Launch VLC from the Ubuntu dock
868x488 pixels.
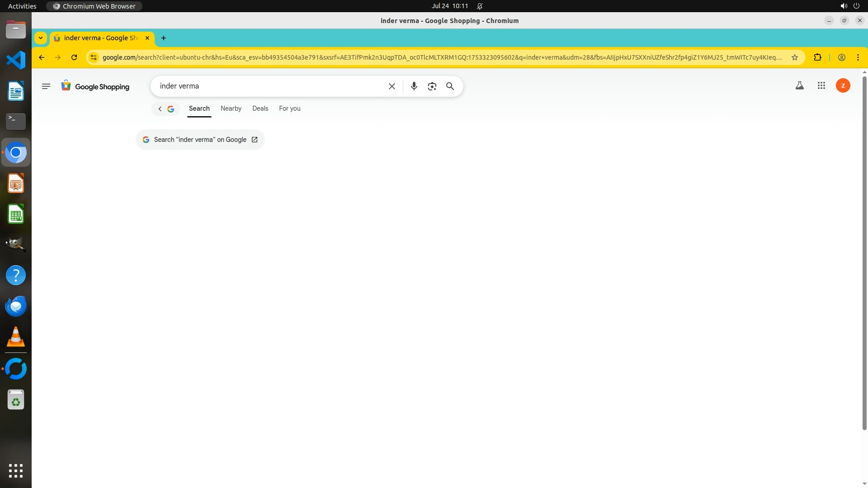pyautogui.click(x=16, y=337)
